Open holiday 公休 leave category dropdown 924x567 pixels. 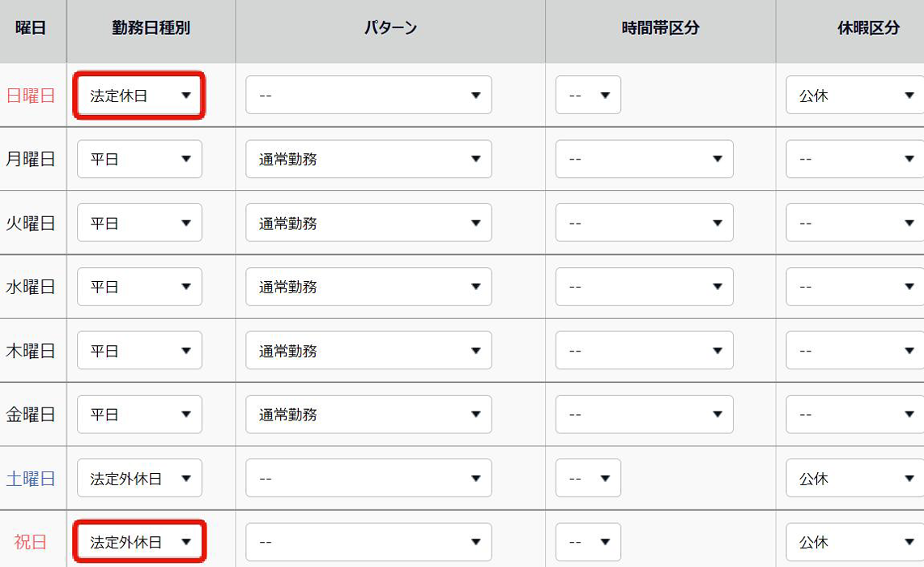tap(855, 542)
